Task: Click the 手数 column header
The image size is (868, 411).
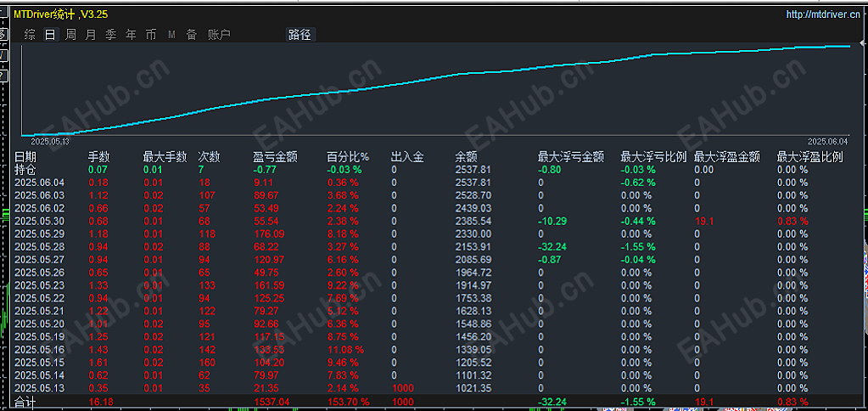Action: (x=99, y=157)
